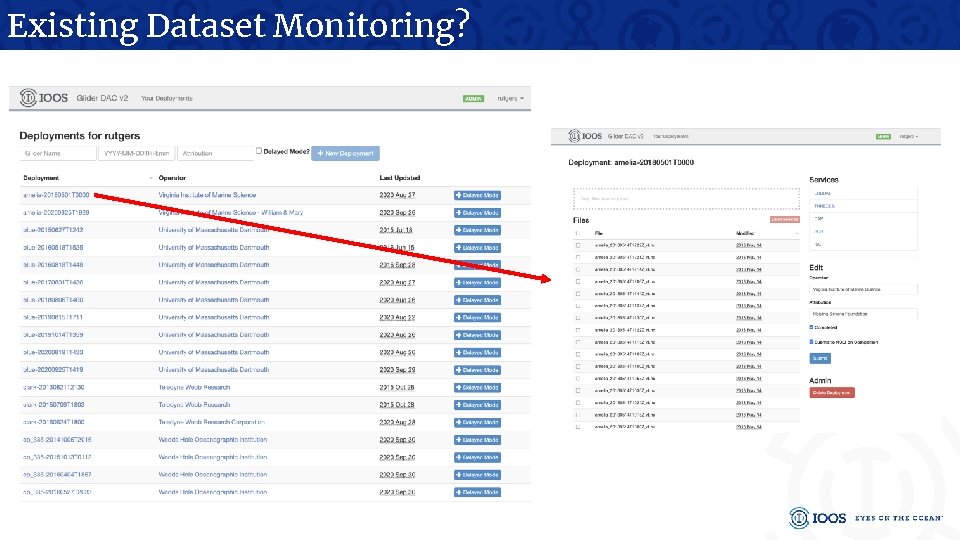
Task: Open the THREDDS service link
Action: click(x=824, y=206)
